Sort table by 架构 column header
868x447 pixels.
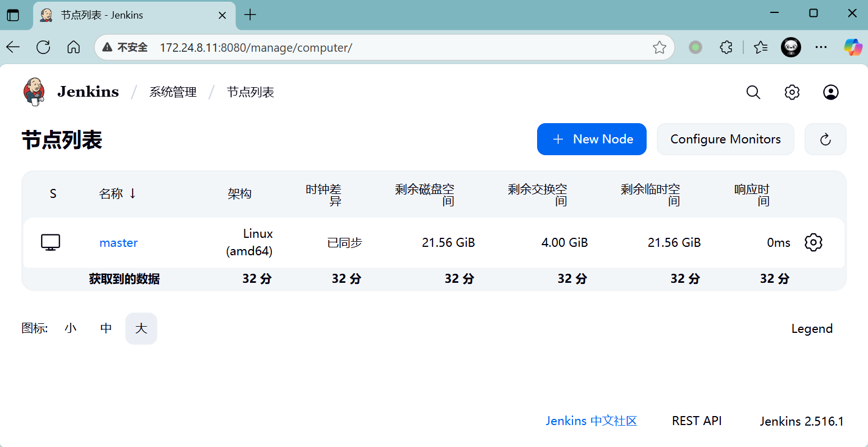(239, 194)
